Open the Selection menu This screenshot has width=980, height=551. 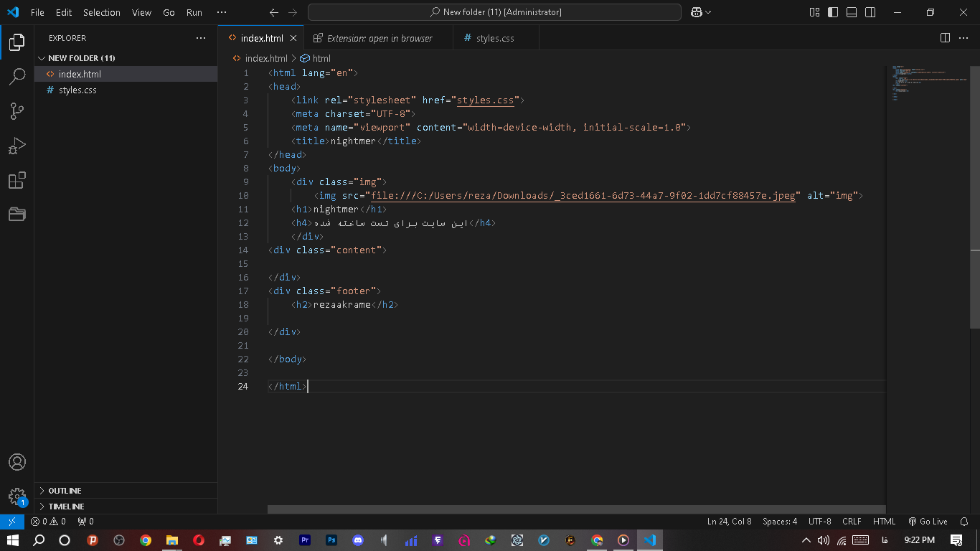[102, 12]
